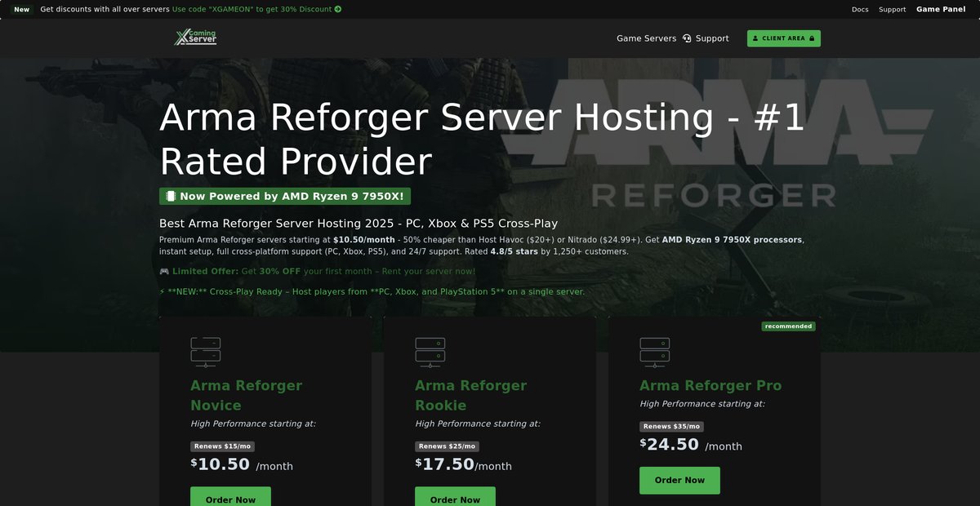Screen dimensions: 980x506
Task: Click the headset icon beside Support
Action: point(687,38)
